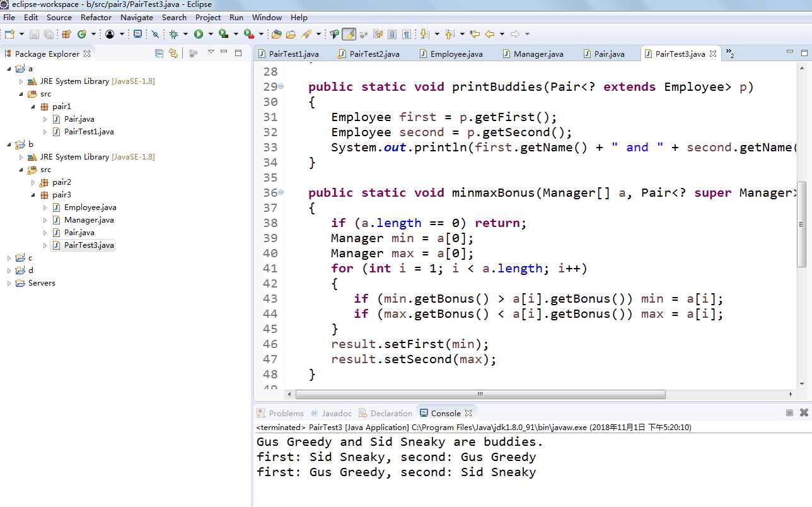Expand pair2 package node
The width and height of the screenshot is (812, 507).
tap(33, 182)
